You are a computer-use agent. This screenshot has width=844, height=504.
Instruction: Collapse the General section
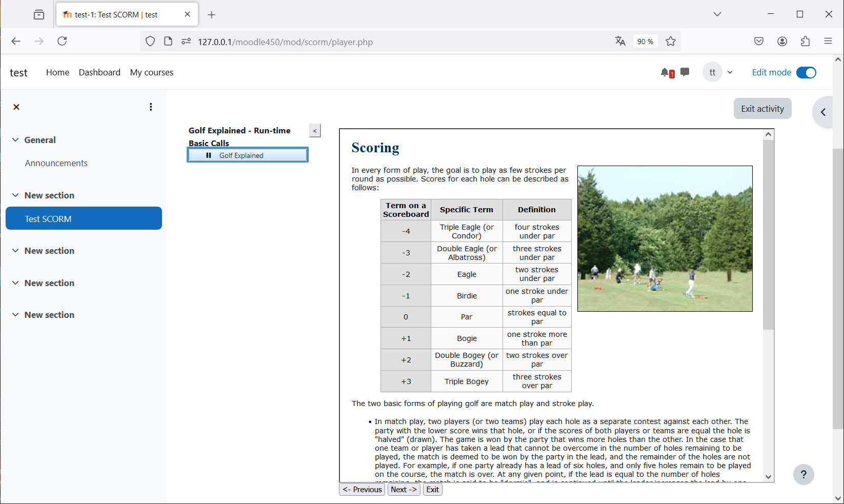15,140
